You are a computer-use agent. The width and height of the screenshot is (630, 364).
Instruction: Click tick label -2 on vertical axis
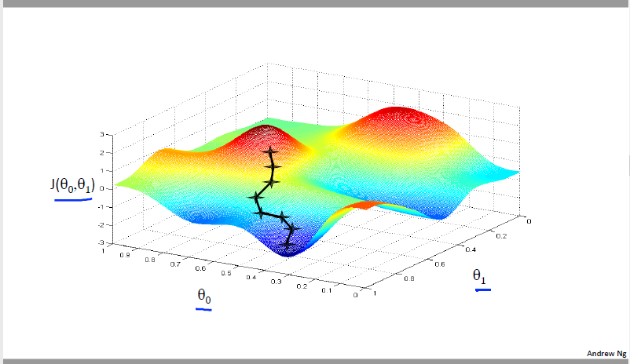pyautogui.click(x=101, y=224)
